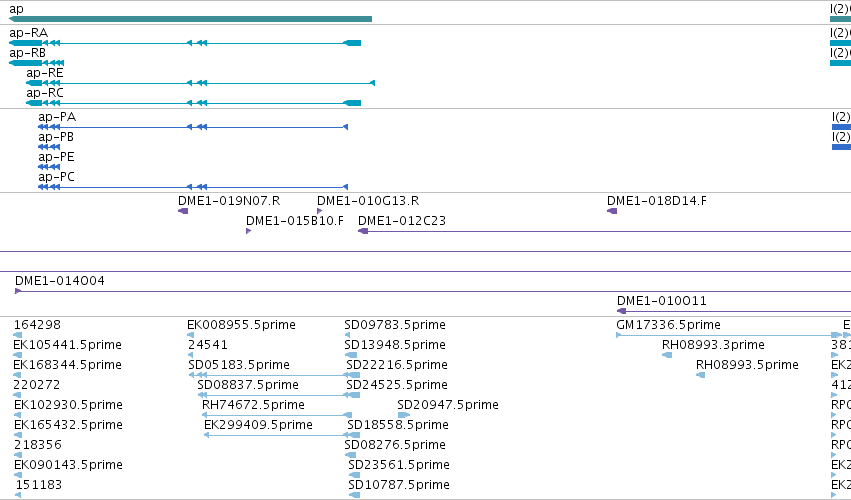851x500 pixels.
Task: Click EST EK008955.5prime
Action: tap(190, 335)
